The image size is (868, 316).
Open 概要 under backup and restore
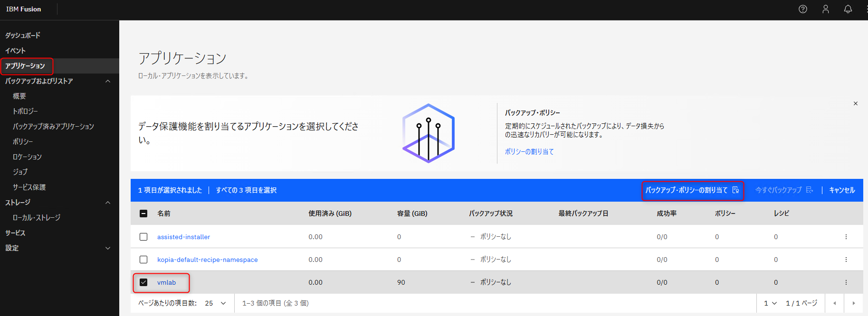point(19,96)
